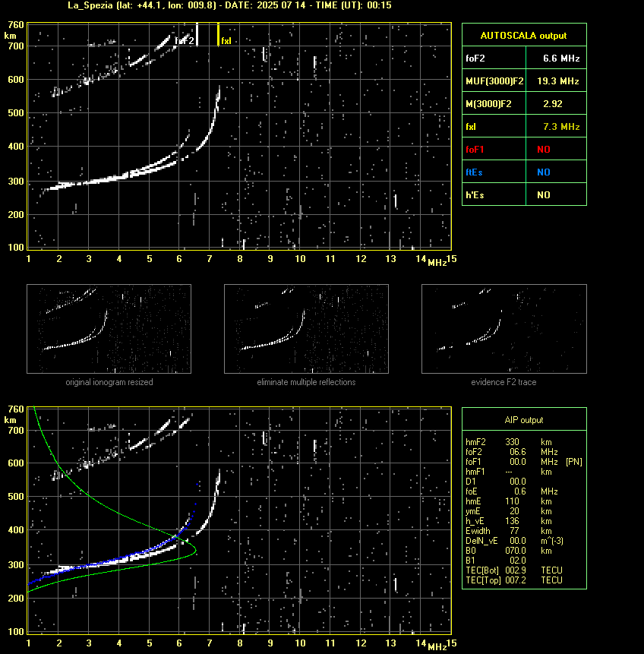644x654 pixels.
Task: Click the 'AIP output' header
Action: pos(524,420)
